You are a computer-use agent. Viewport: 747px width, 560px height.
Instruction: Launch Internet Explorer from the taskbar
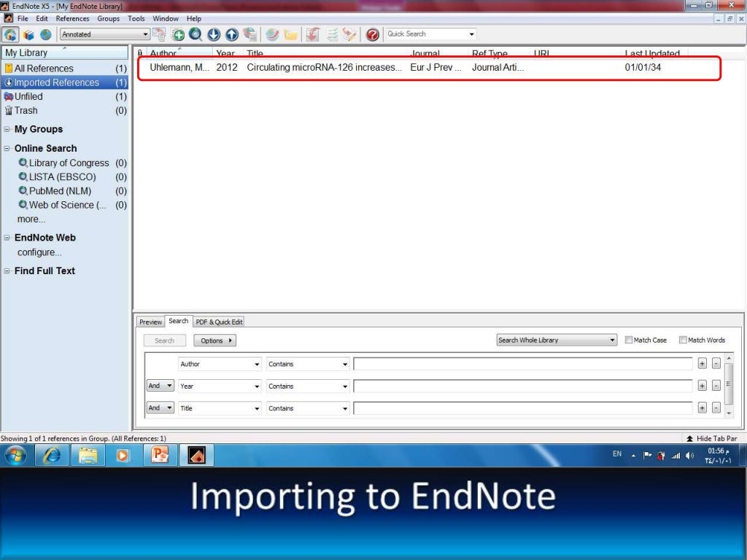[52, 455]
